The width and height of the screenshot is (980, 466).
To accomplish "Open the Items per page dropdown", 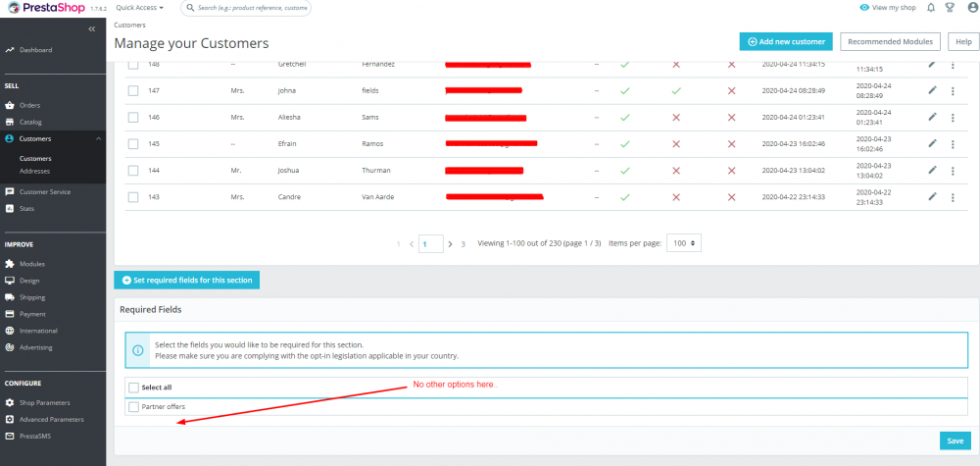I will coord(684,243).
